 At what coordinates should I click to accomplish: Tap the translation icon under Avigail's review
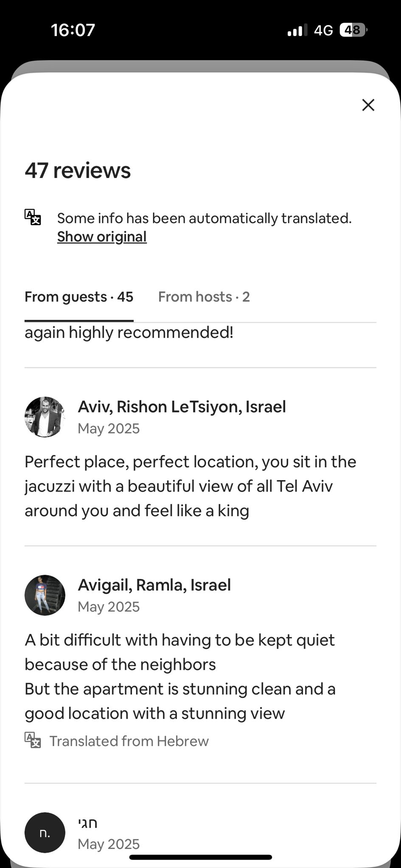(x=33, y=740)
